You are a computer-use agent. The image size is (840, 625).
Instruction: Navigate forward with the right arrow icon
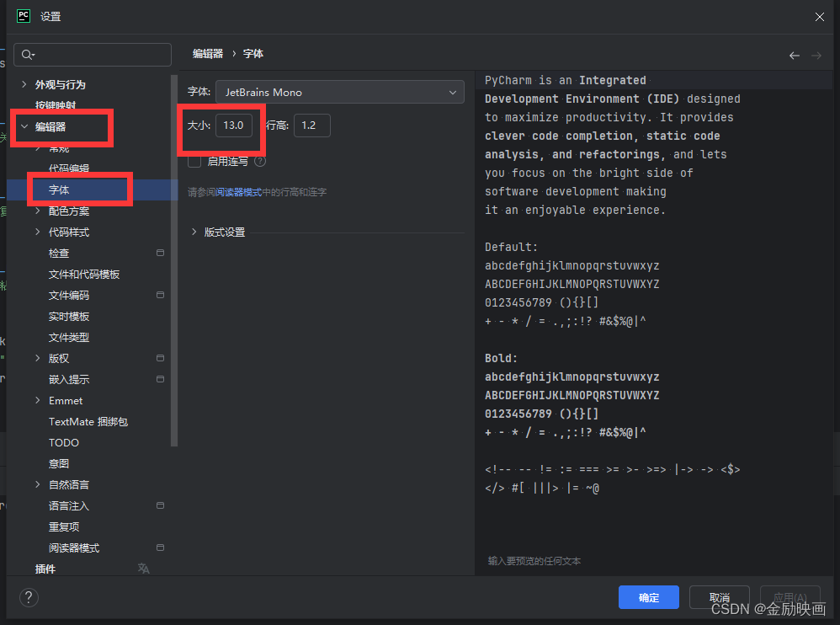point(816,56)
